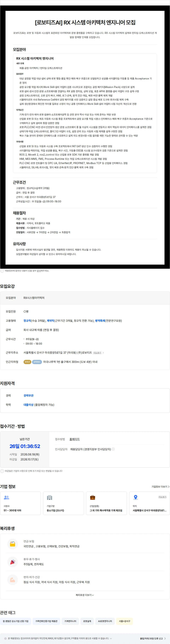The width and height of the screenshot is (170, 644).
Task: Select the AI로봇엔지니어 tag
Action: pyautogui.click(x=105, y=621)
